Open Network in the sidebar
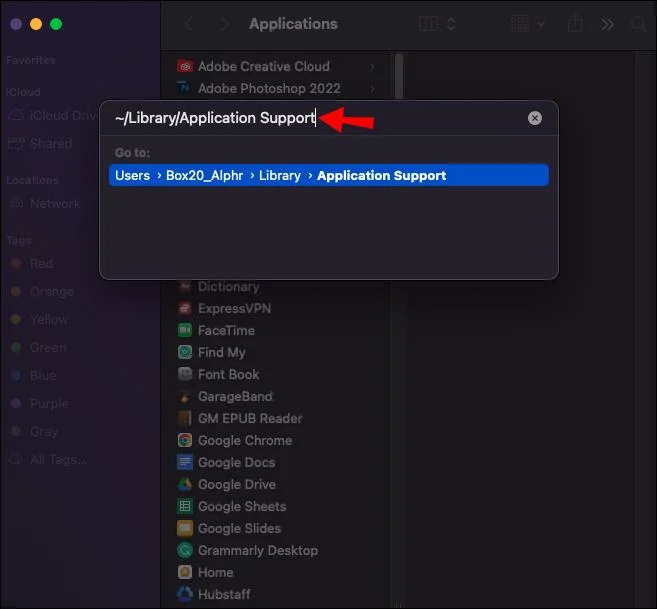The width and height of the screenshot is (657, 609). pos(54,203)
